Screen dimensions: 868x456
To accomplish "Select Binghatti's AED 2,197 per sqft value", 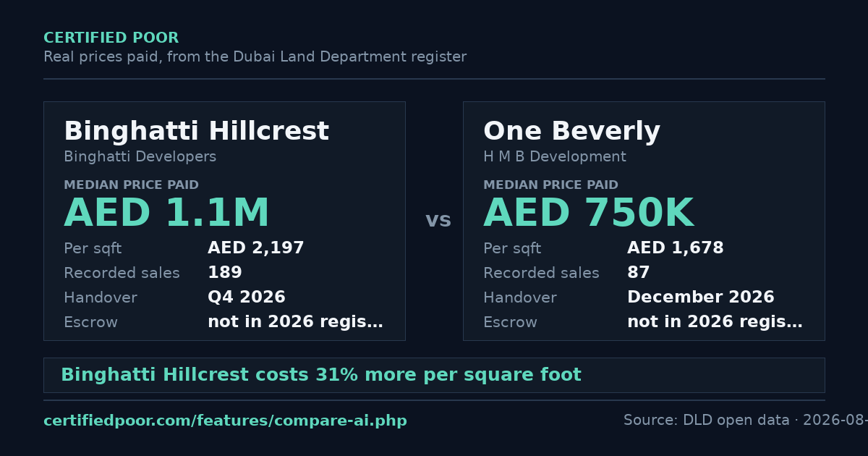I will (x=255, y=248).
